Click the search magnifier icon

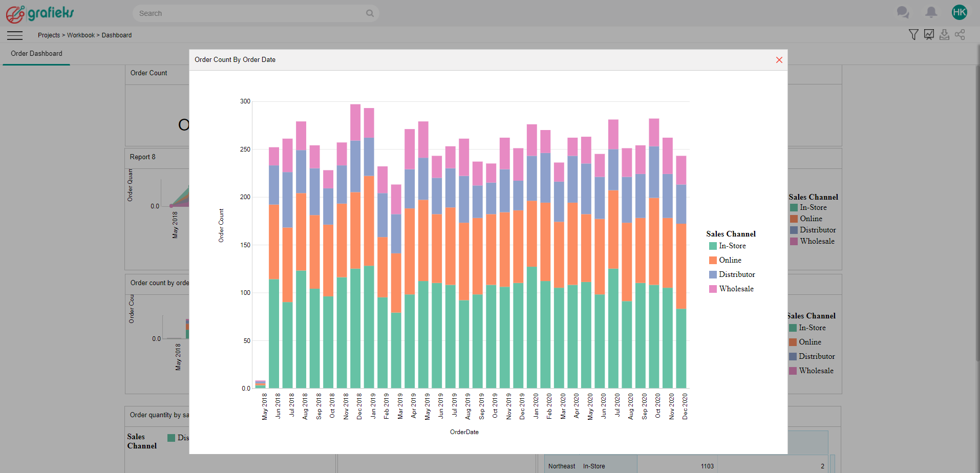pyautogui.click(x=370, y=13)
